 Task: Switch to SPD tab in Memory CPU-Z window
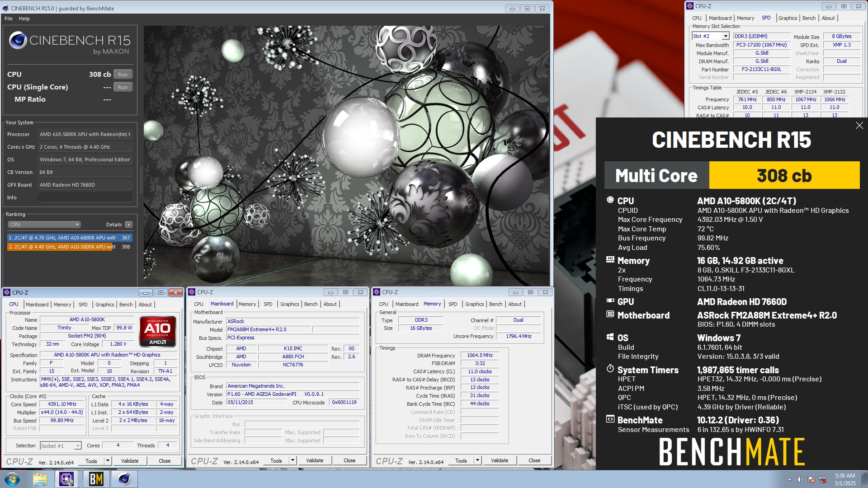point(453,304)
